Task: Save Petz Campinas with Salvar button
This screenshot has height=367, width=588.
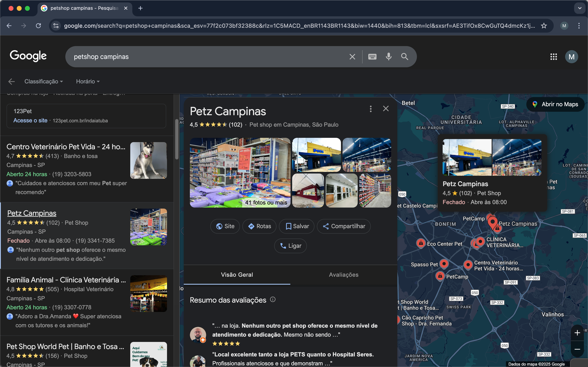Action: [296, 226]
